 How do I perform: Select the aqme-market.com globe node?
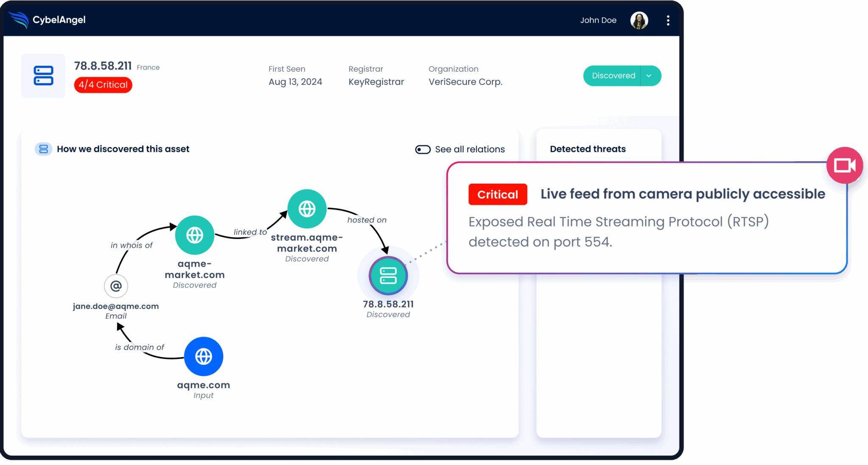195,235
